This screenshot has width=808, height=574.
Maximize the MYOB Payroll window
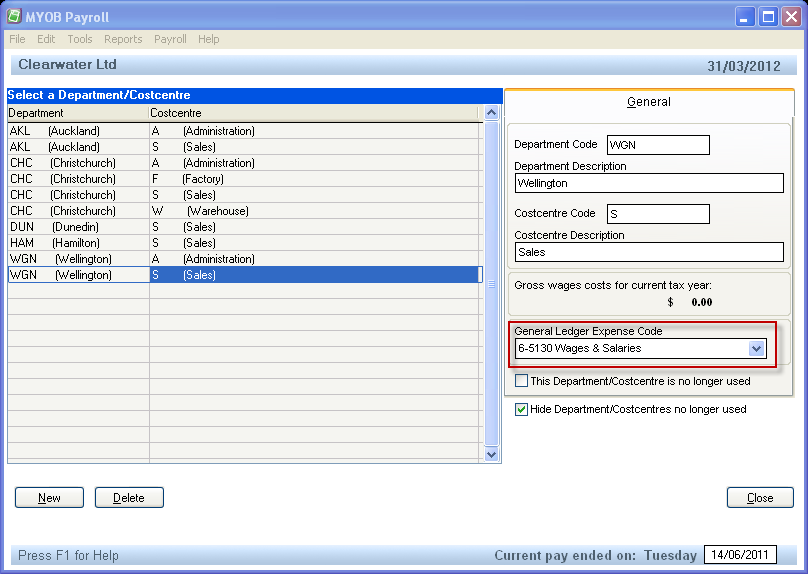click(x=768, y=17)
